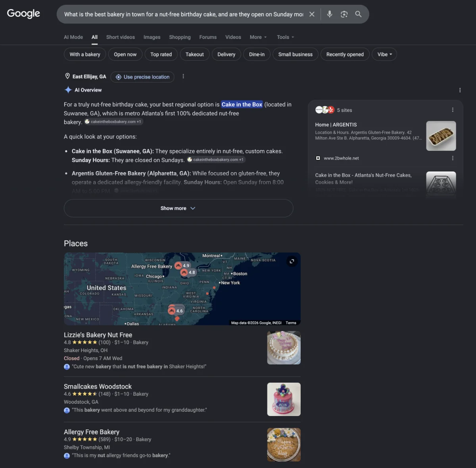Screen dimensions: 476x468
Task: Expand AI Overview with Show more
Action: (x=178, y=208)
